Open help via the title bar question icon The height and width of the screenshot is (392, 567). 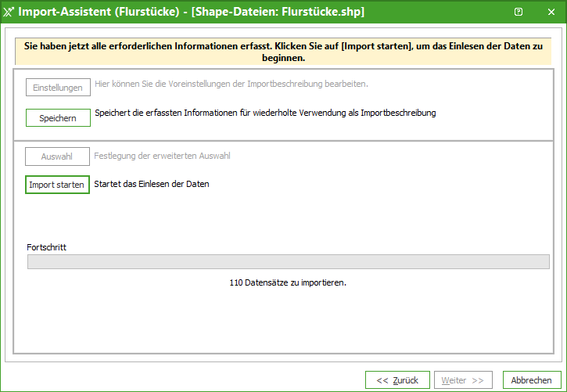519,13
